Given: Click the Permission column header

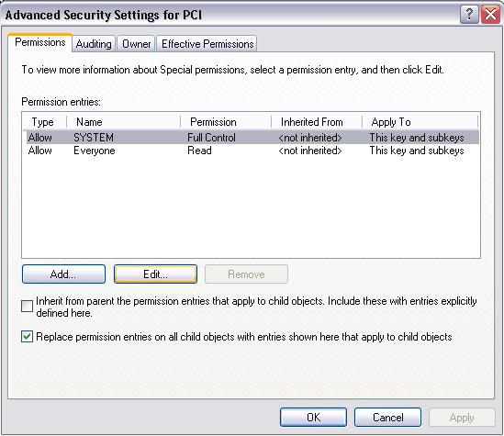Looking at the screenshot, I should pos(226,122).
